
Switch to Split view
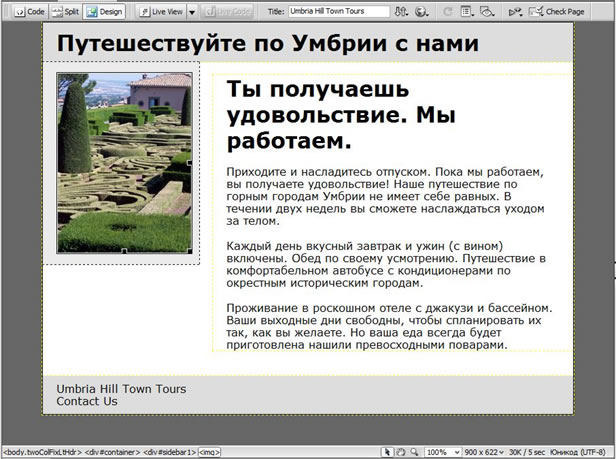click(x=66, y=12)
